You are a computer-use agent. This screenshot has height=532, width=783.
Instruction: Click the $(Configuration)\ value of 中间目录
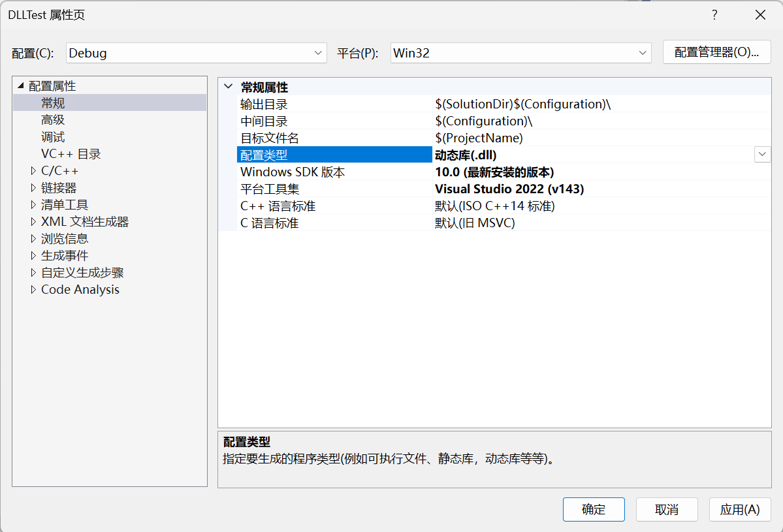click(483, 121)
